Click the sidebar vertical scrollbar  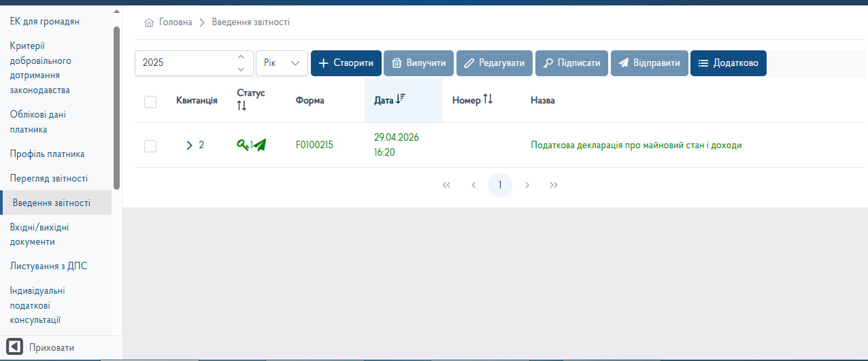117,107
